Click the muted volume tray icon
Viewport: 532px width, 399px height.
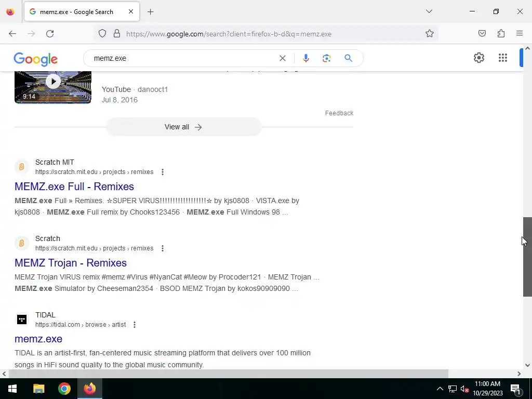point(464,389)
